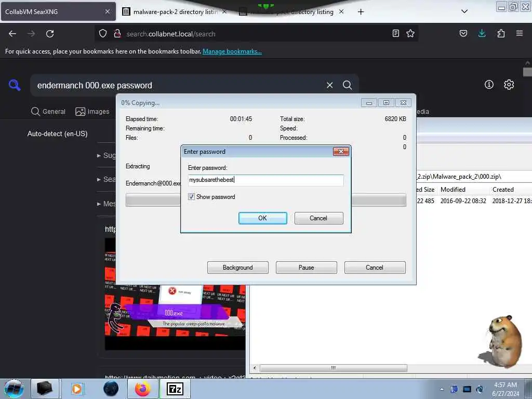Open the dark globe browser on the taskbar
The height and width of the screenshot is (399, 532).
tap(111, 389)
